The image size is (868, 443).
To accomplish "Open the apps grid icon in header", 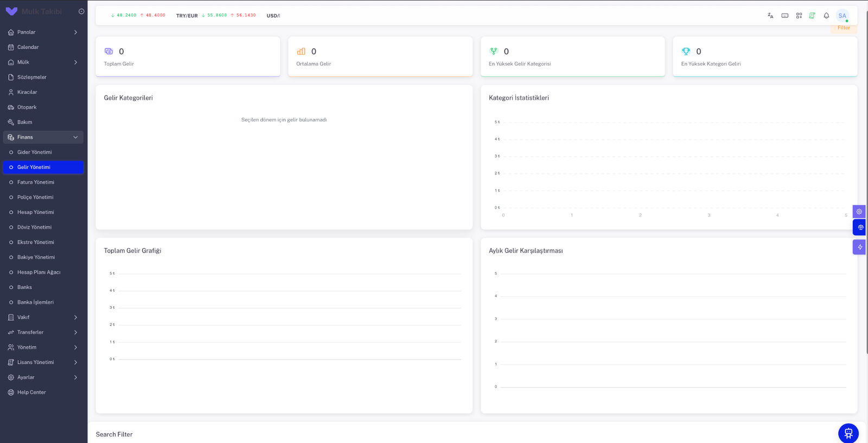I will click(799, 16).
